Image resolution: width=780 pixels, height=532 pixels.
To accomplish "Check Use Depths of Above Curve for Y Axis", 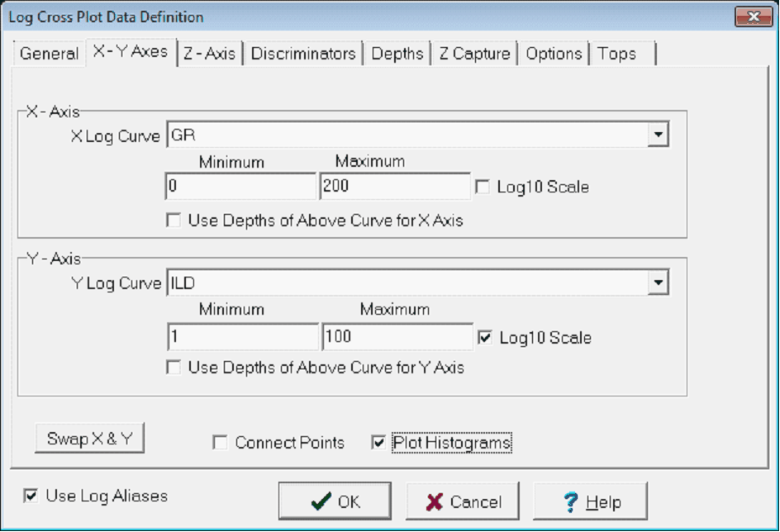I will (174, 368).
